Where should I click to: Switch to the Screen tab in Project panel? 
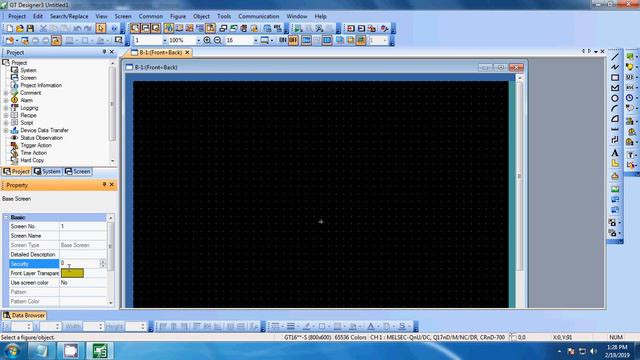(x=78, y=171)
